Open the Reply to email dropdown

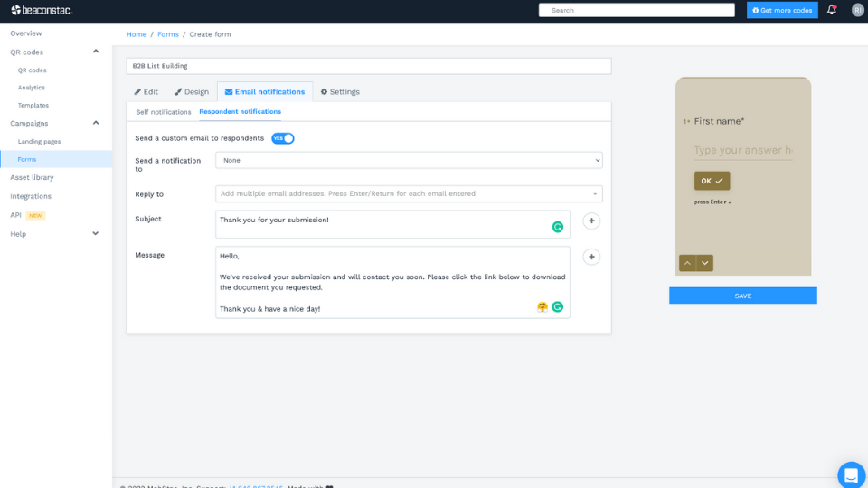pyautogui.click(x=409, y=193)
